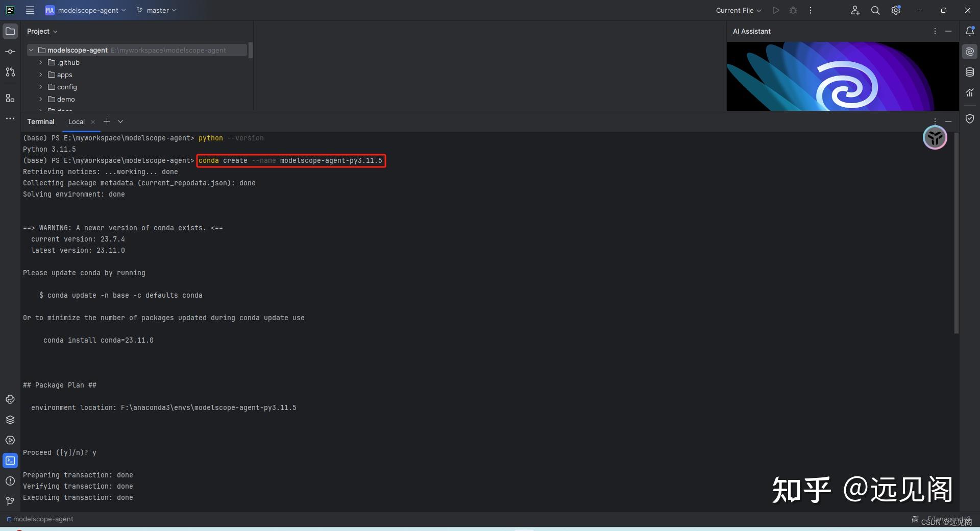Open Search Everywhere with magnifier
980x531 pixels.
coord(875,10)
